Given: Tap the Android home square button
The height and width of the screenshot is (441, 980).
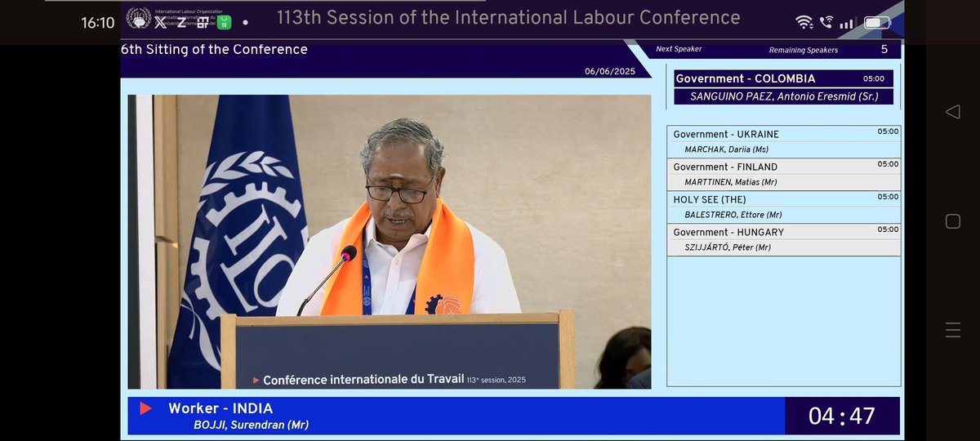Looking at the screenshot, I should [x=952, y=221].
